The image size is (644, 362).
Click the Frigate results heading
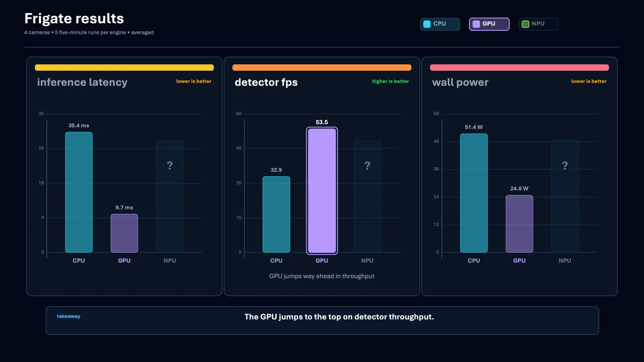pos(74,18)
